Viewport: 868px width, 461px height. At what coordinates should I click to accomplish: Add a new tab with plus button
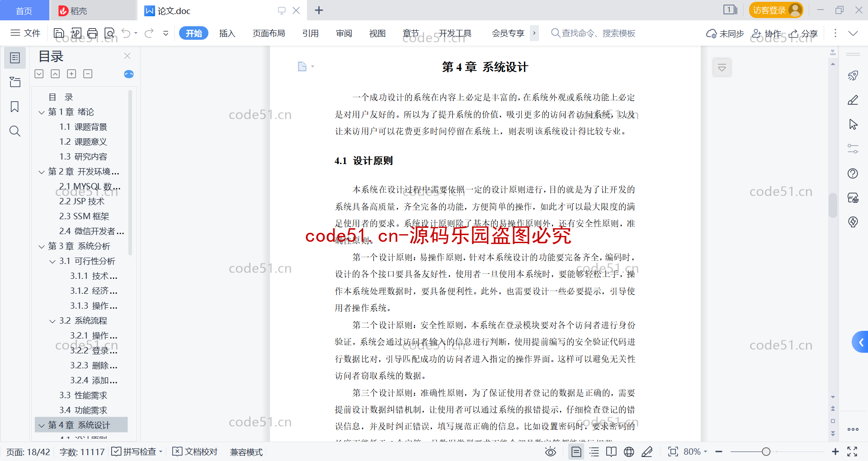point(319,10)
